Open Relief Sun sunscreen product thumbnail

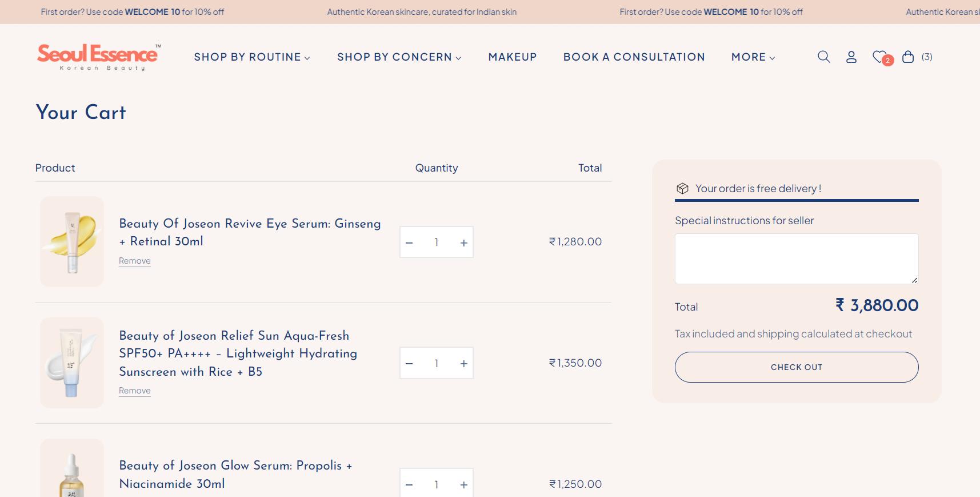coord(72,363)
